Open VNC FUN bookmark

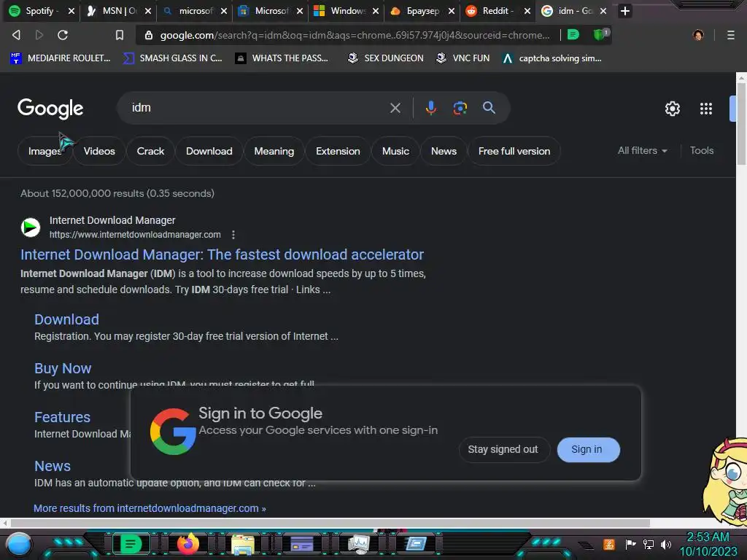[463, 58]
